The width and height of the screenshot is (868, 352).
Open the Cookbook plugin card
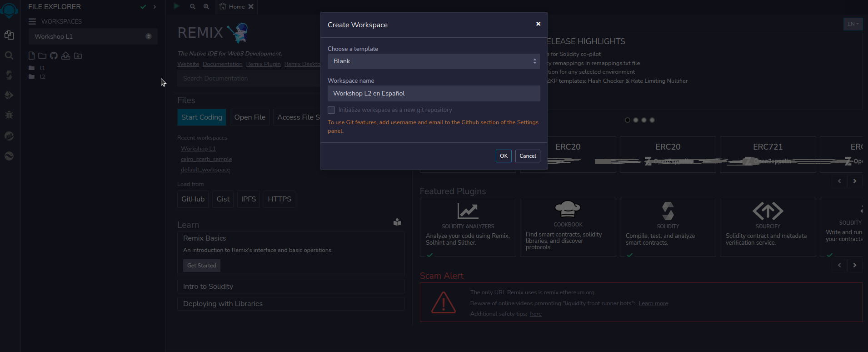568,227
